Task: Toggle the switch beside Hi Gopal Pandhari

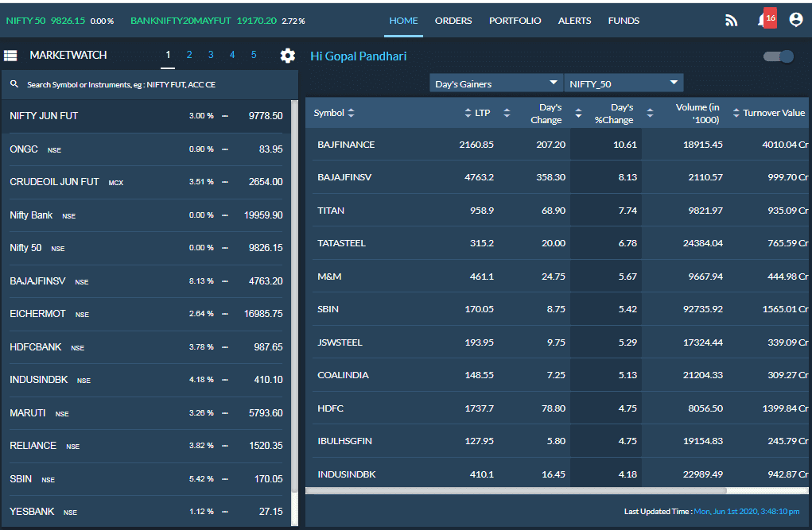Action: pyautogui.click(x=779, y=56)
